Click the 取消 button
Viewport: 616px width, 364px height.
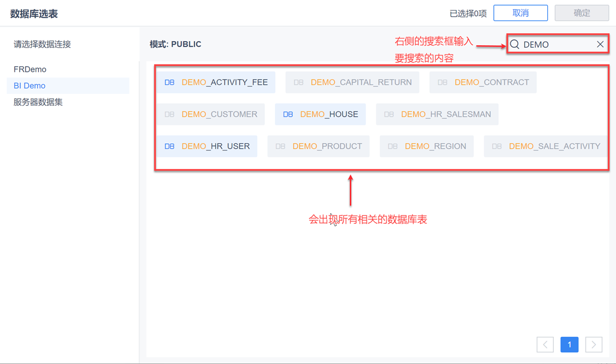pyautogui.click(x=521, y=13)
